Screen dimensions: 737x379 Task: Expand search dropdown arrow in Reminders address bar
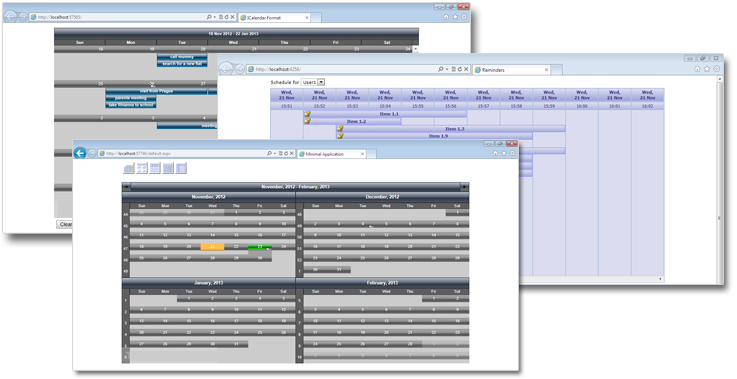pos(447,69)
